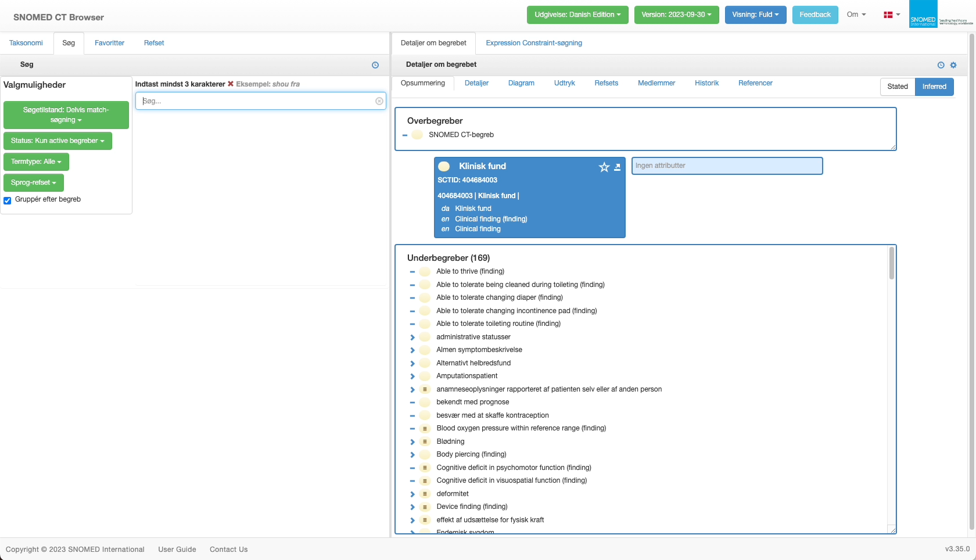976x560 pixels.
Task: Expand the administrative statusser row
Action: [x=412, y=338]
